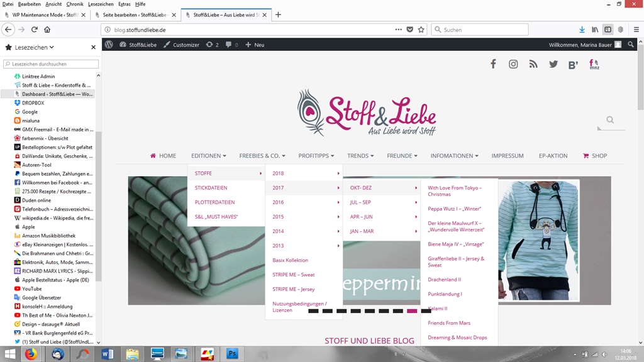This screenshot has height=362, width=644.
Task: Click the Suchen search box
Action: coord(480,30)
